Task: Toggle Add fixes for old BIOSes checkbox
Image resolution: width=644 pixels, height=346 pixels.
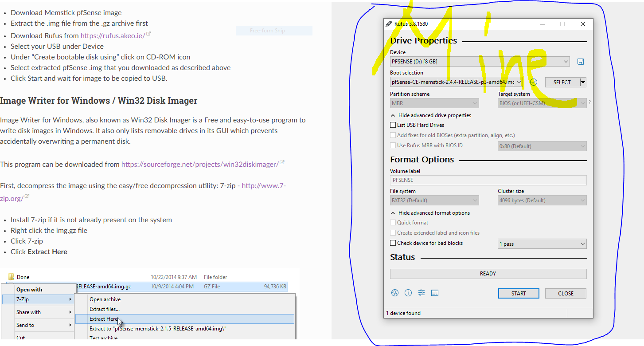Action: click(393, 135)
